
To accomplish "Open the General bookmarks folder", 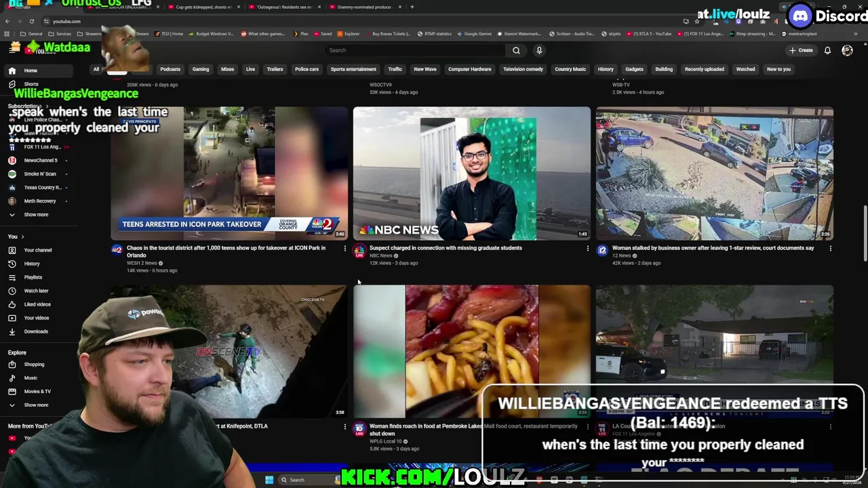I will tap(31, 34).
